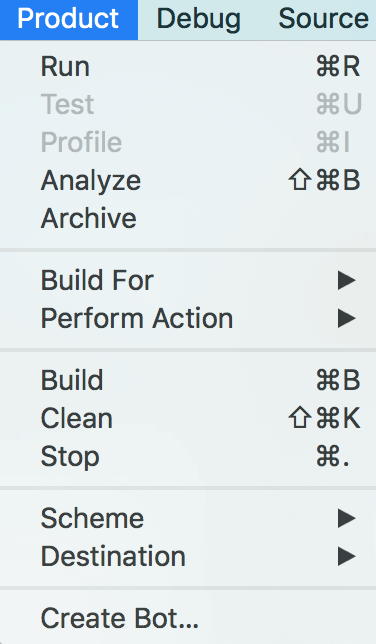The width and height of the screenshot is (376, 644).
Task: Expand the Build For submenu arrow
Action: point(346,281)
